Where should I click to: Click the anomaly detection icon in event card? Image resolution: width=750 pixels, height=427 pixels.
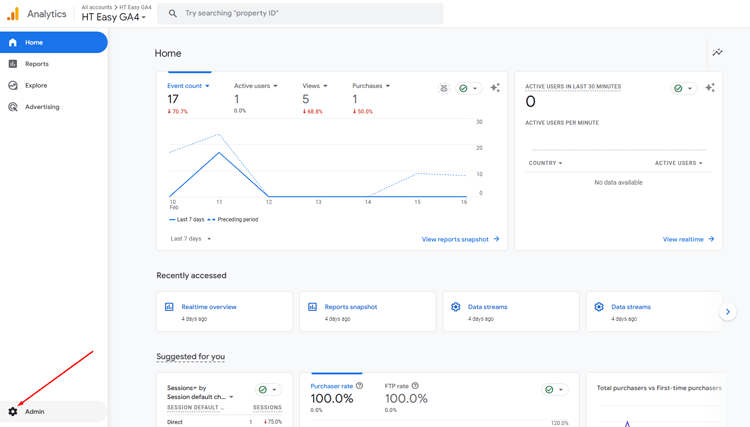[444, 88]
